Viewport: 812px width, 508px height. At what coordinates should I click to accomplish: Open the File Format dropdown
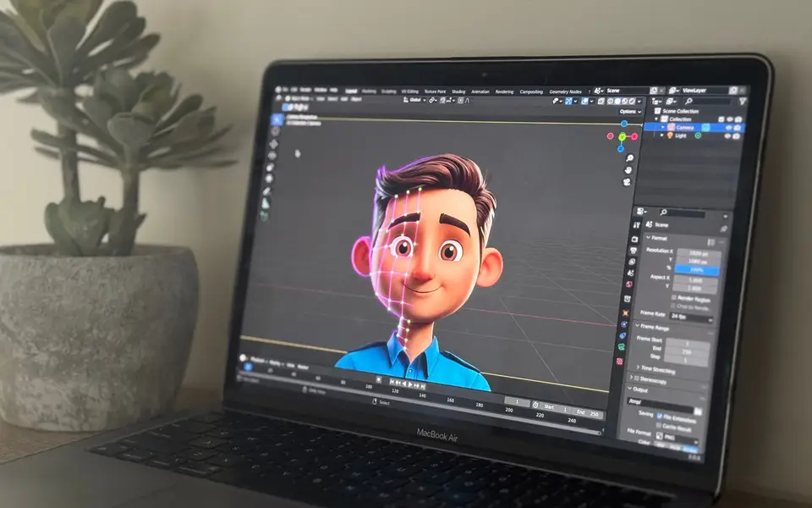(x=677, y=437)
